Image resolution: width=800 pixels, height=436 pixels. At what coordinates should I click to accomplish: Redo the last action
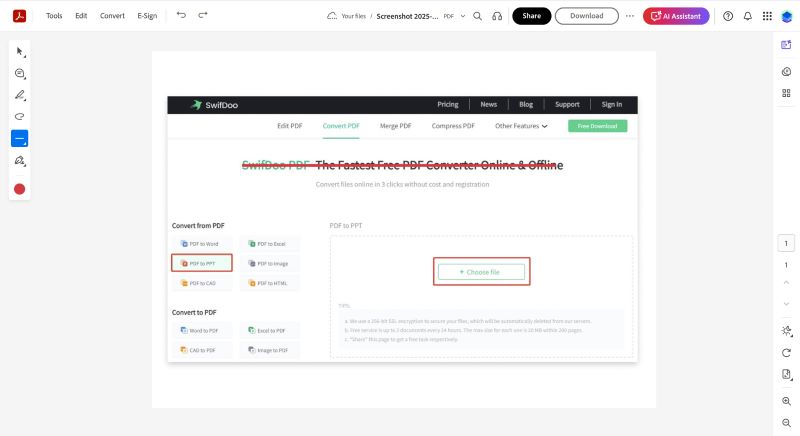click(x=203, y=15)
